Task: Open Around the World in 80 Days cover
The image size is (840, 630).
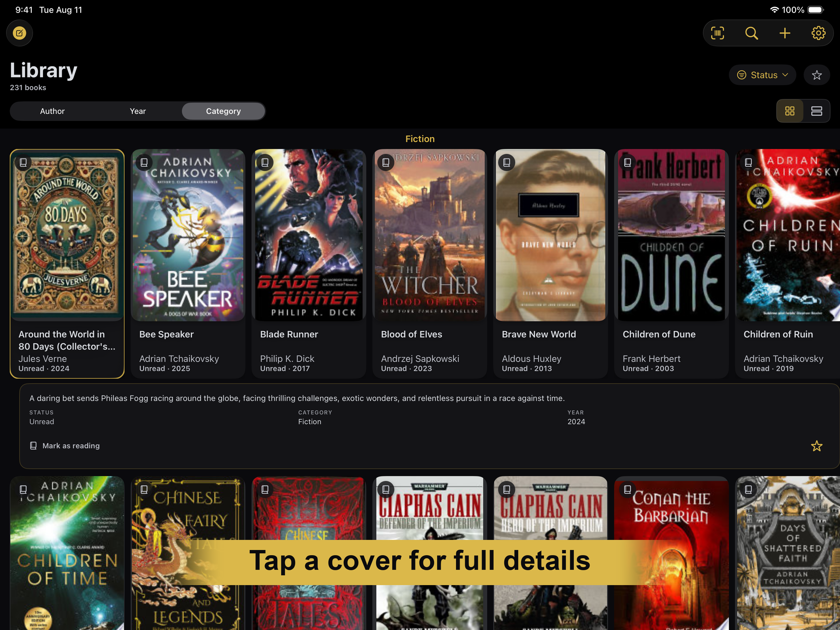Action: point(67,235)
